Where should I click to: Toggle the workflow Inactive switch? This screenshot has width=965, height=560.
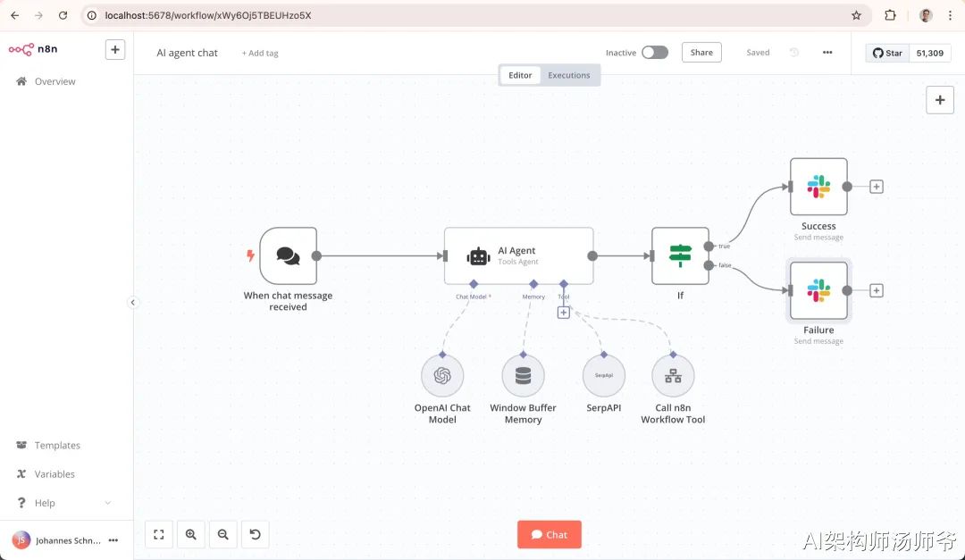655,53
